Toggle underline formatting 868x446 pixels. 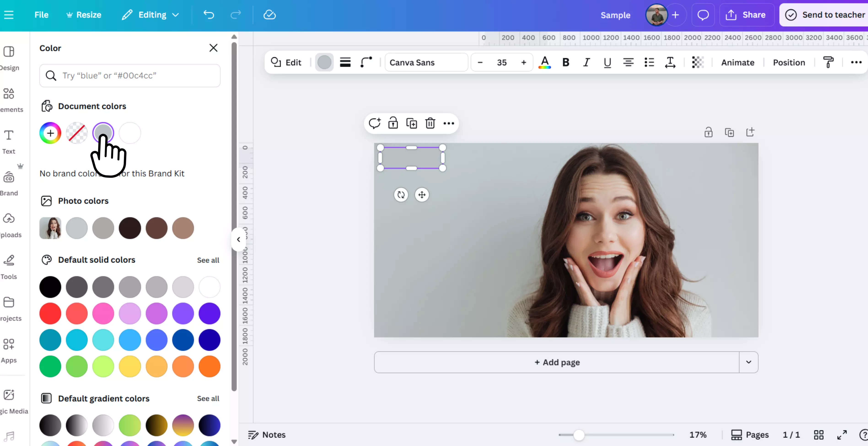[x=607, y=62]
